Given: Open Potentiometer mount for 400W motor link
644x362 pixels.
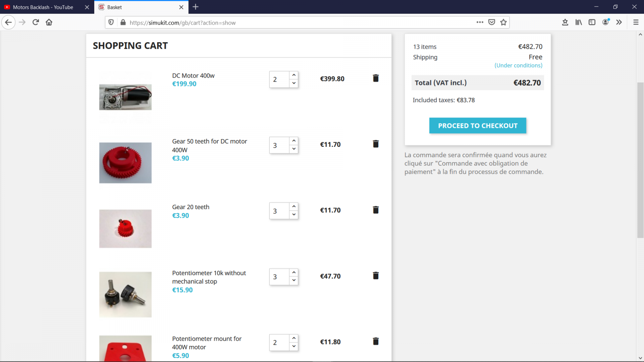Looking at the screenshot, I should click(207, 343).
